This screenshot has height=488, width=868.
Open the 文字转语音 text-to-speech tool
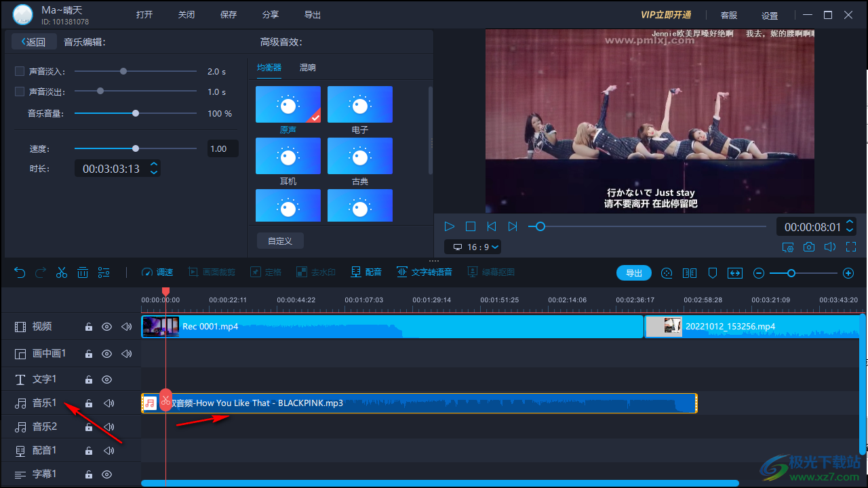pyautogui.click(x=425, y=272)
